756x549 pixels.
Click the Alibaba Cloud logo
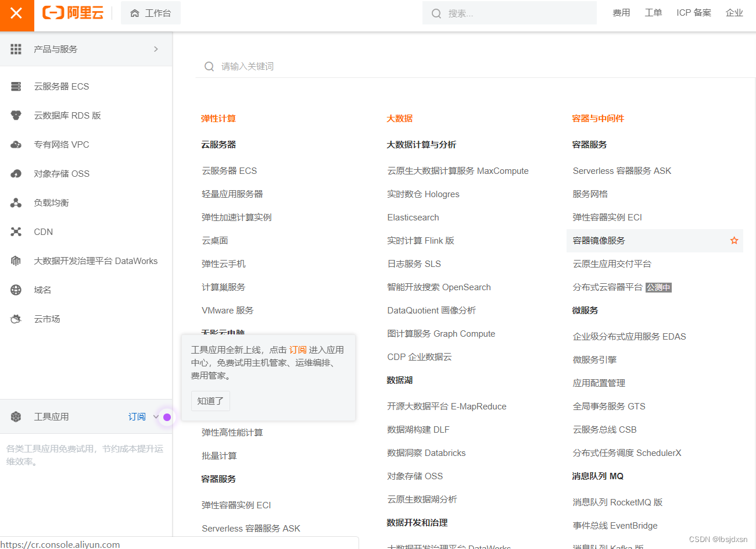[x=73, y=13]
